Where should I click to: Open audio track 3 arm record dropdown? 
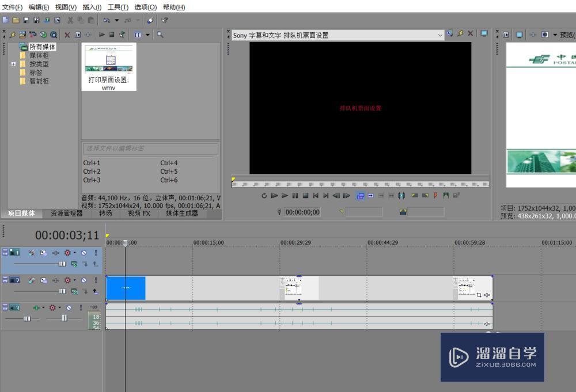pos(43,307)
